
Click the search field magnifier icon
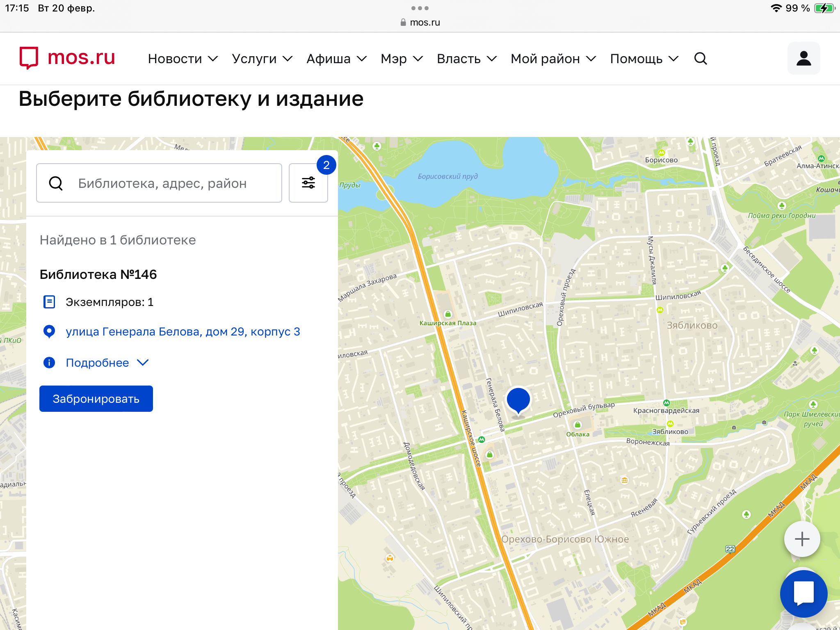pyautogui.click(x=56, y=183)
